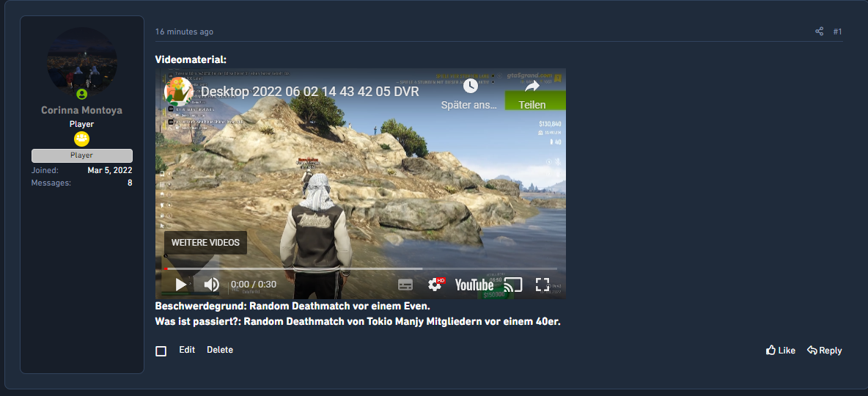Viewport: 868px width, 396px height.
Task: Cast video to another device
Action: pos(513,285)
